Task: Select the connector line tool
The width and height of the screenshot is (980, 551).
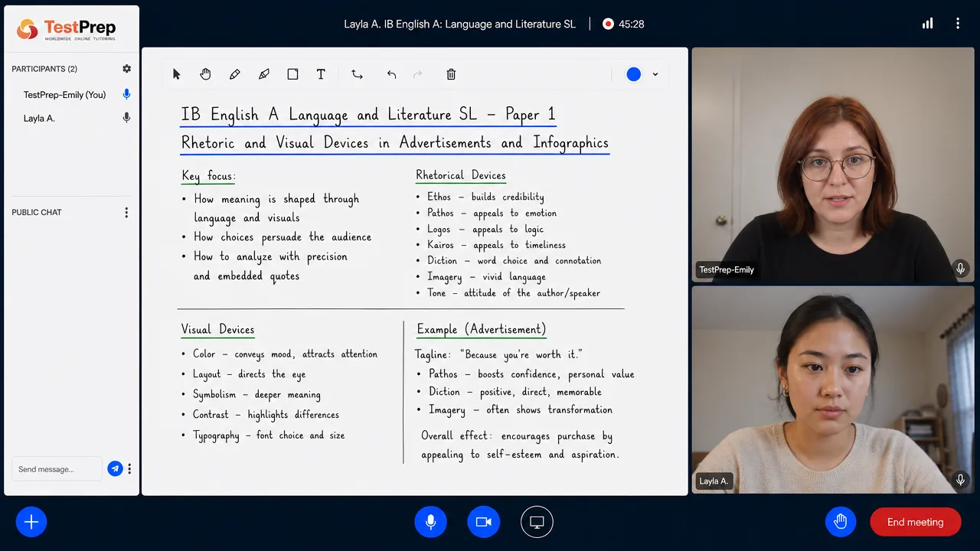Action: (x=357, y=74)
